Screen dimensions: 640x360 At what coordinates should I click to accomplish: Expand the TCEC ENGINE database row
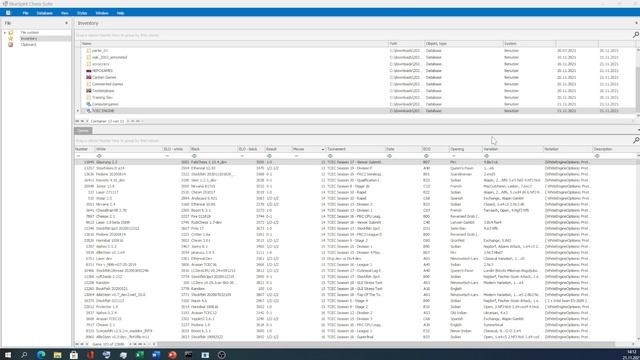click(78, 111)
